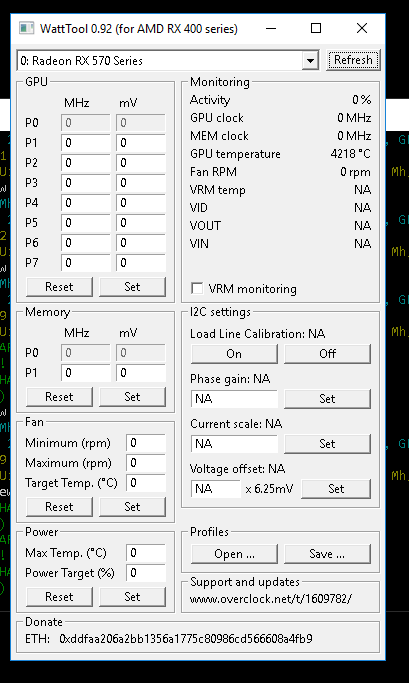409x683 pixels.
Task: Click GPU P5 mV input field
Action: (x=141, y=223)
